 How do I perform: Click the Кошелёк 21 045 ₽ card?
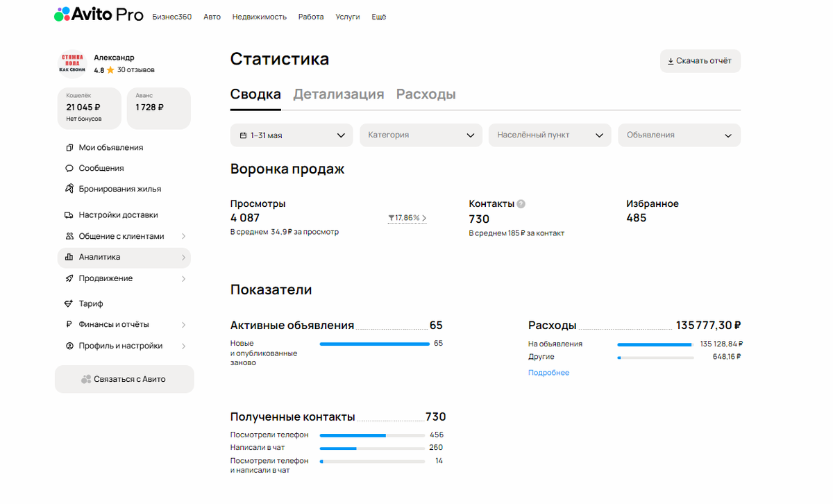pyautogui.click(x=89, y=108)
